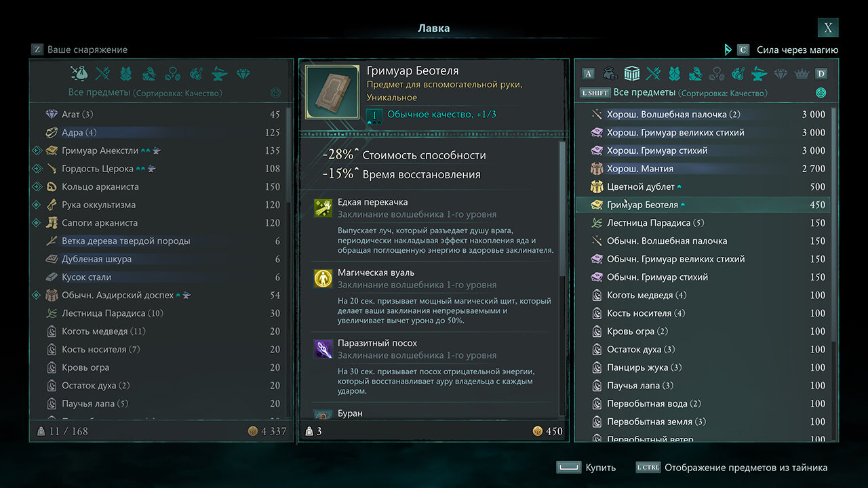Toggle the shop sorting icon next to Все предметы
This screenshot has height=488, width=868.
[821, 93]
